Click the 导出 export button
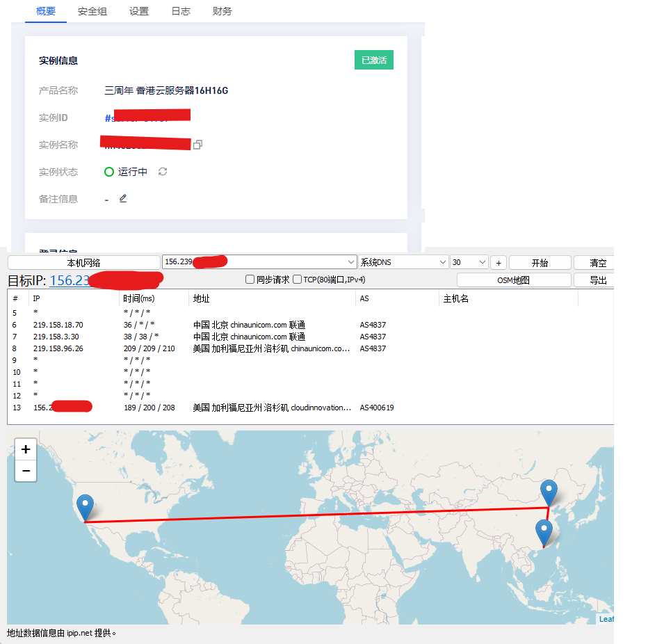This screenshot has width=664, height=644. click(597, 280)
